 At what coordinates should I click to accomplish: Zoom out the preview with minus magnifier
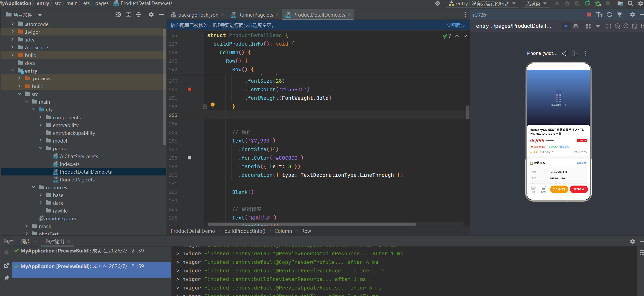tap(617, 26)
